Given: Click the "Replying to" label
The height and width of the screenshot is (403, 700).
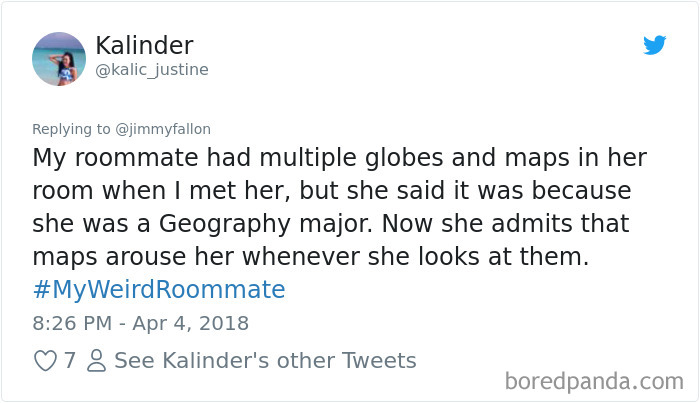Looking at the screenshot, I should (x=71, y=128).
